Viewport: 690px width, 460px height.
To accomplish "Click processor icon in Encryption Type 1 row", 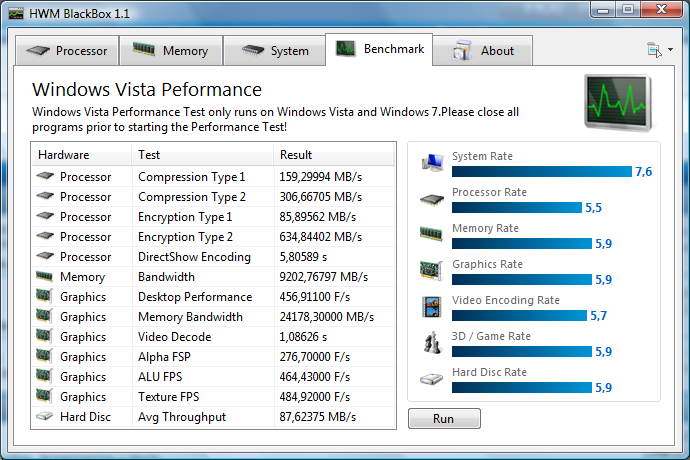I will (x=45, y=216).
